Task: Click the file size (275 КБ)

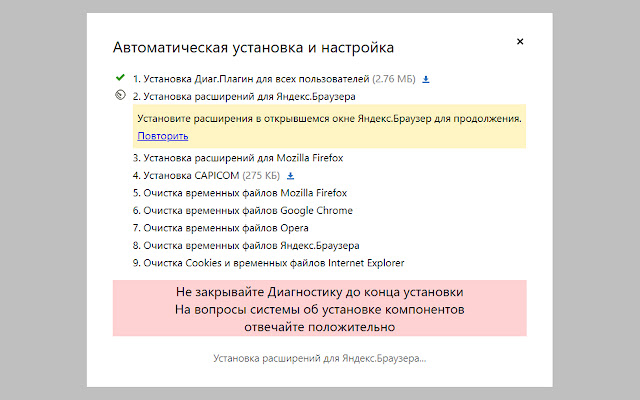Action: (261, 176)
